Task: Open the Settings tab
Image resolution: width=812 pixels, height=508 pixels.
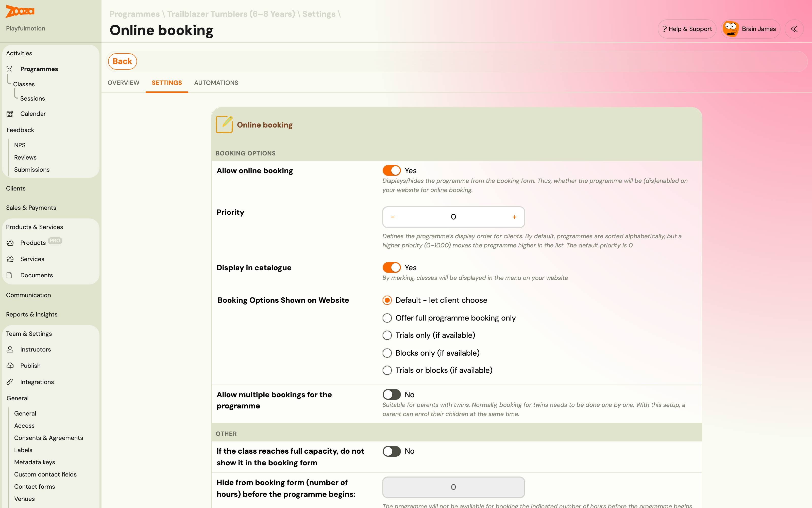Action: pyautogui.click(x=167, y=83)
